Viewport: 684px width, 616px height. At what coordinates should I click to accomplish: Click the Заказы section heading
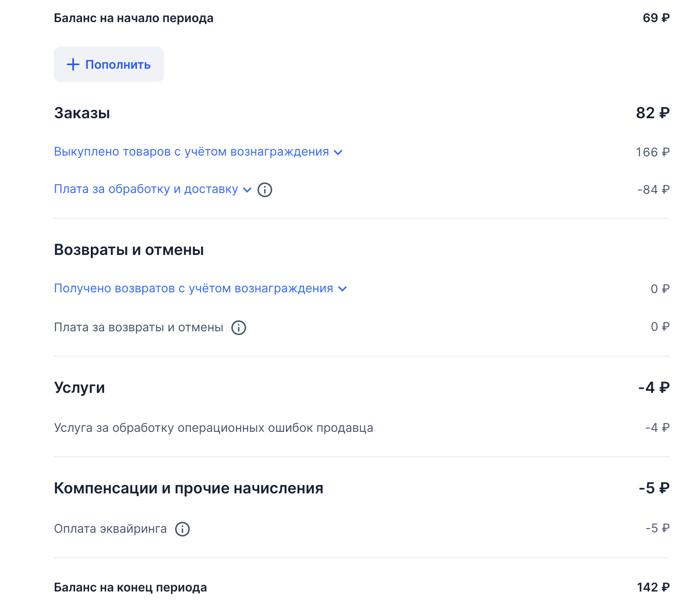(82, 113)
